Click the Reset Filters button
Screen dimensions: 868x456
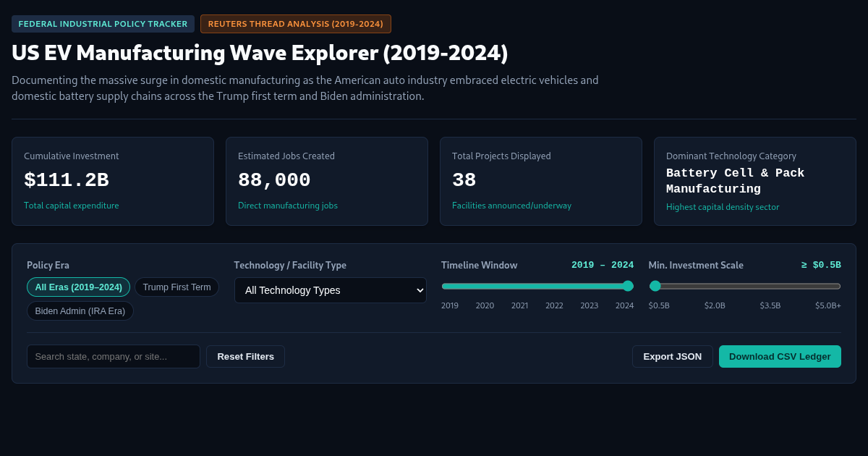click(x=245, y=357)
